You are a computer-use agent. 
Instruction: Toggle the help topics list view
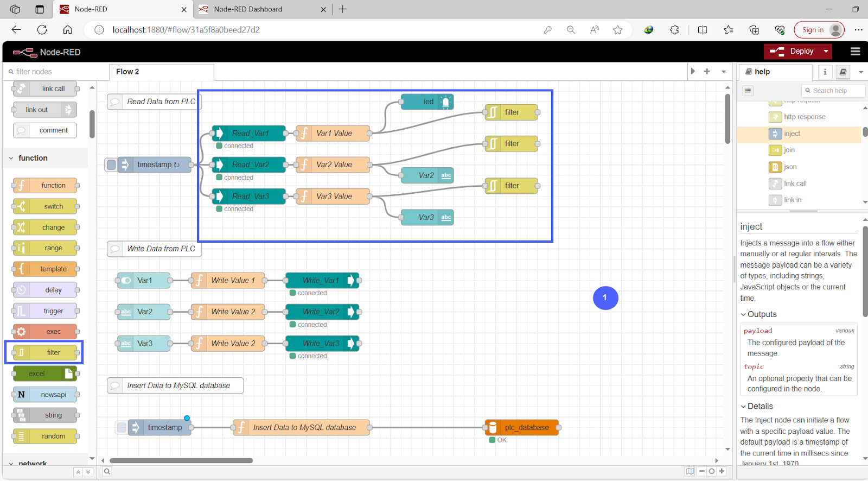tap(748, 91)
